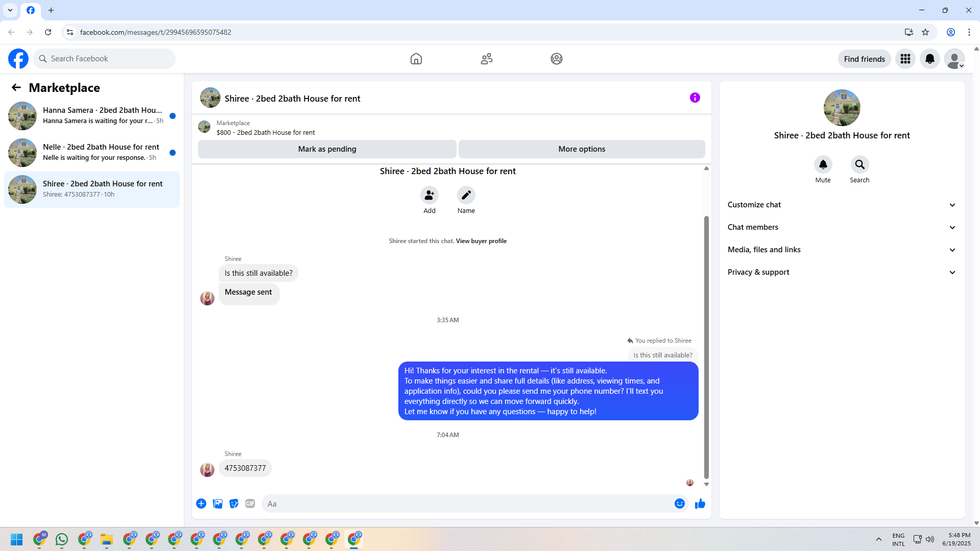This screenshot has height=551, width=980.
Task: Go to the Home feed icon
Action: point(416,59)
